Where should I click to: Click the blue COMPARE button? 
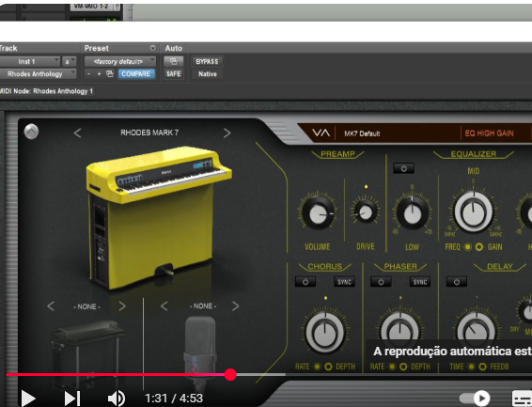pyautogui.click(x=136, y=74)
